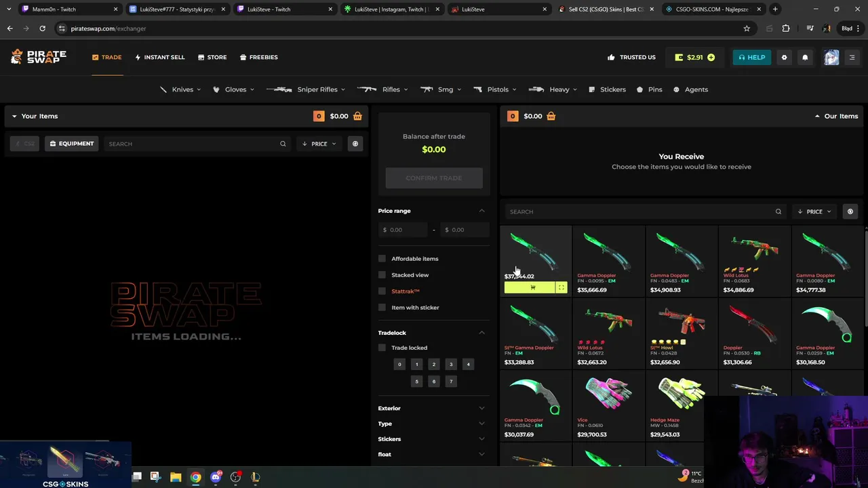
Task: Open Our Items PRICE sort dropdown
Action: [814, 211]
